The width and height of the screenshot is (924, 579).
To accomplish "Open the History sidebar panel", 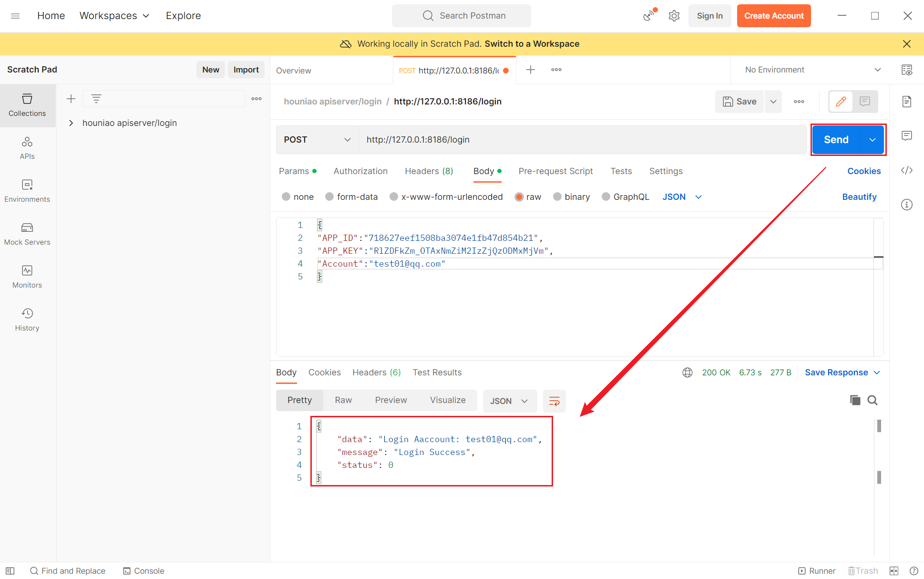I will (x=27, y=320).
